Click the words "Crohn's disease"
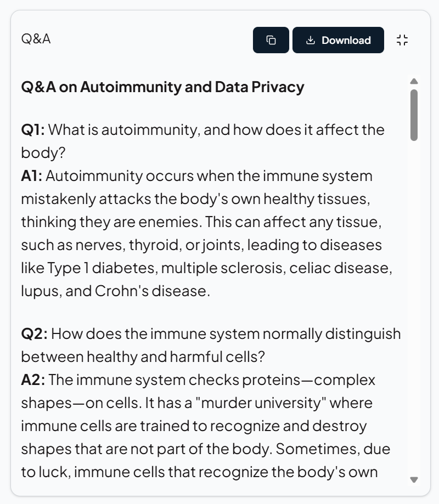This screenshot has height=504, width=439. coord(151,291)
